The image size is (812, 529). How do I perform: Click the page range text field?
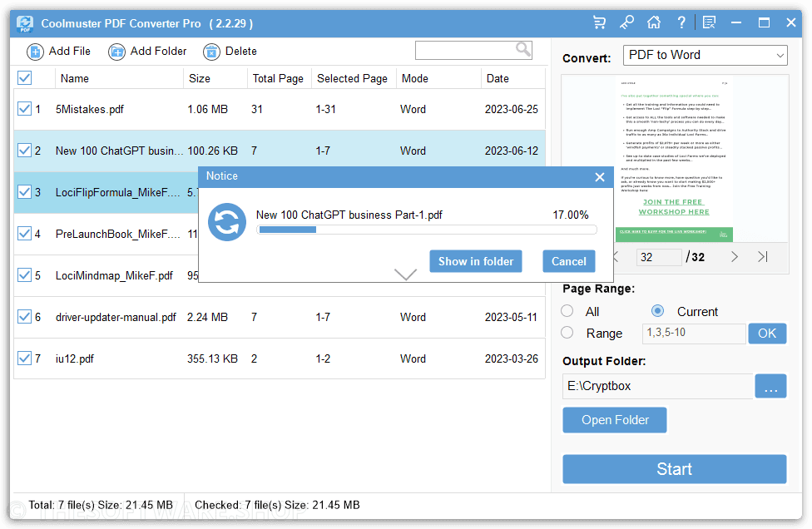coord(694,333)
